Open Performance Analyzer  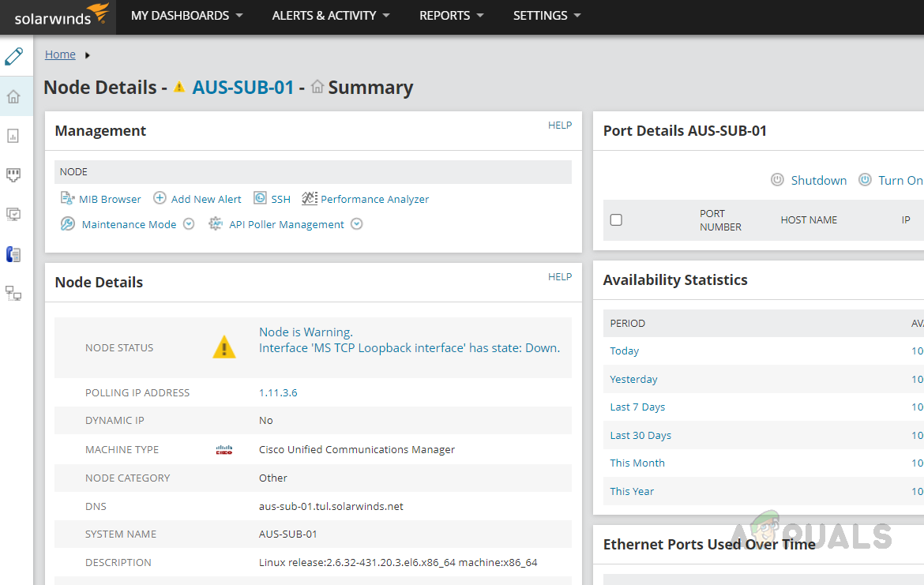(x=374, y=199)
